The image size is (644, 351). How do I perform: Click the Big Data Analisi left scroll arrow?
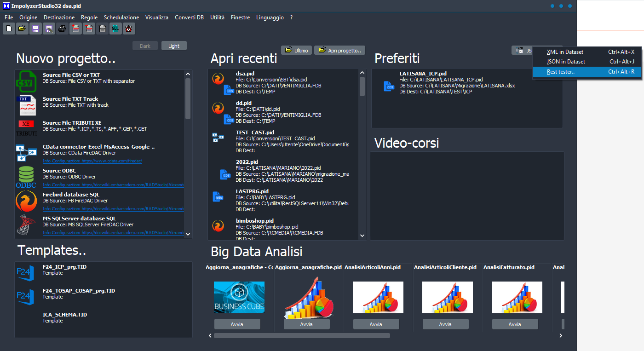[x=210, y=336]
